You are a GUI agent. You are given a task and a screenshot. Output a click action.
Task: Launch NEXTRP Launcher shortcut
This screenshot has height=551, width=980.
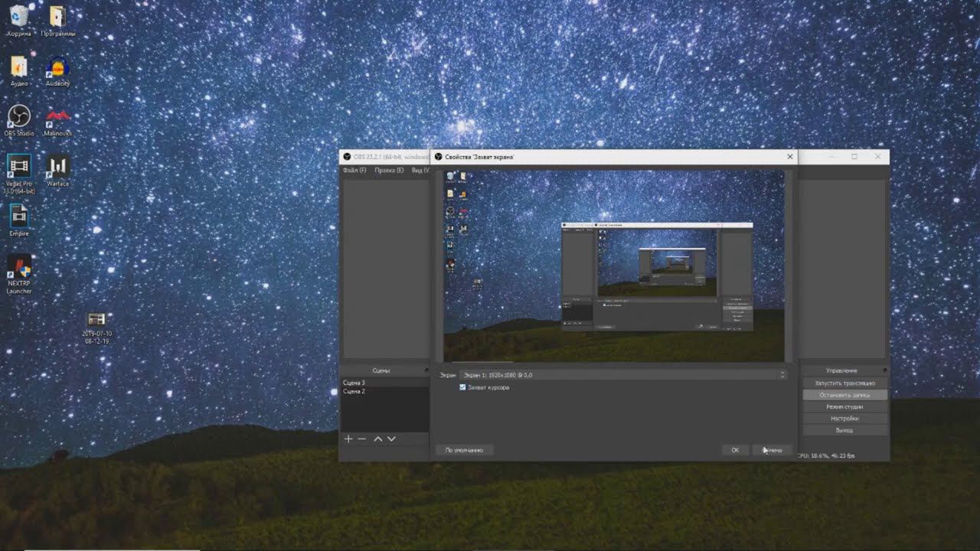19,274
